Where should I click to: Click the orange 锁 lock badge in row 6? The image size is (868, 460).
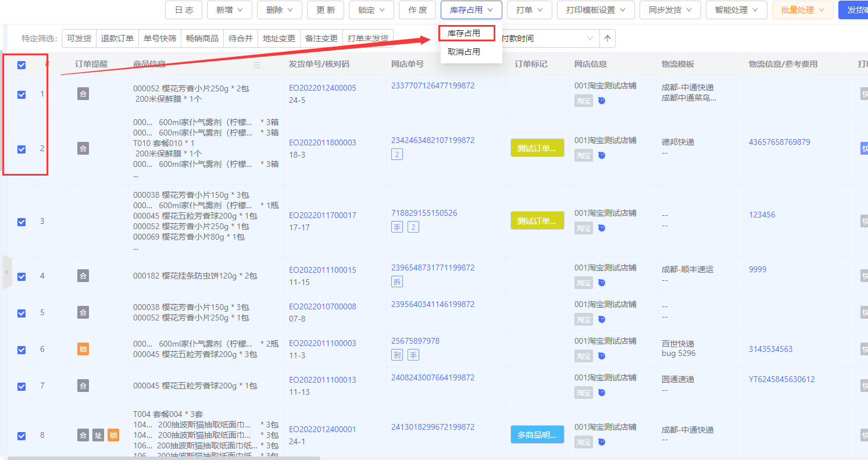tap(83, 350)
